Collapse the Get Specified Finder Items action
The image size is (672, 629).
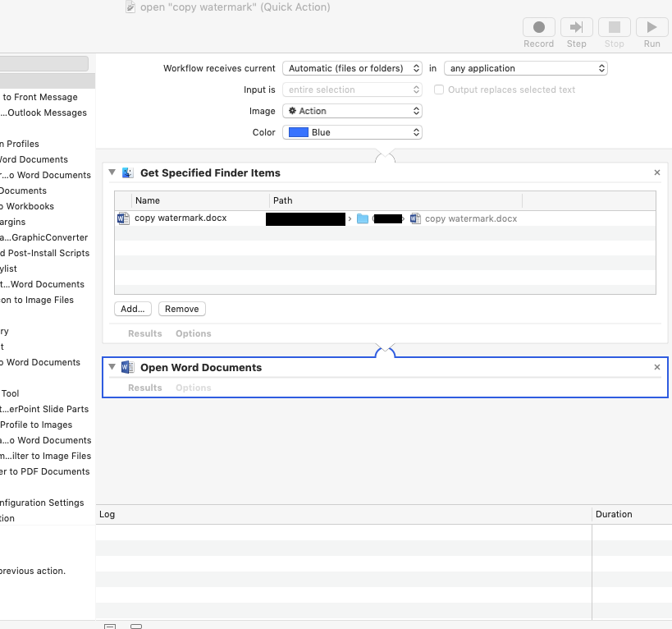pyautogui.click(x=112, y=172)
